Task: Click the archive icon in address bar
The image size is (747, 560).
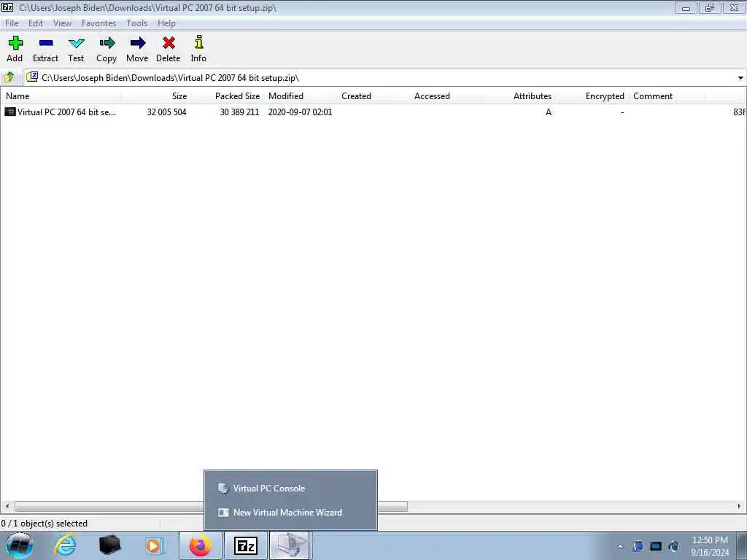Action: (x=32, y=77)
